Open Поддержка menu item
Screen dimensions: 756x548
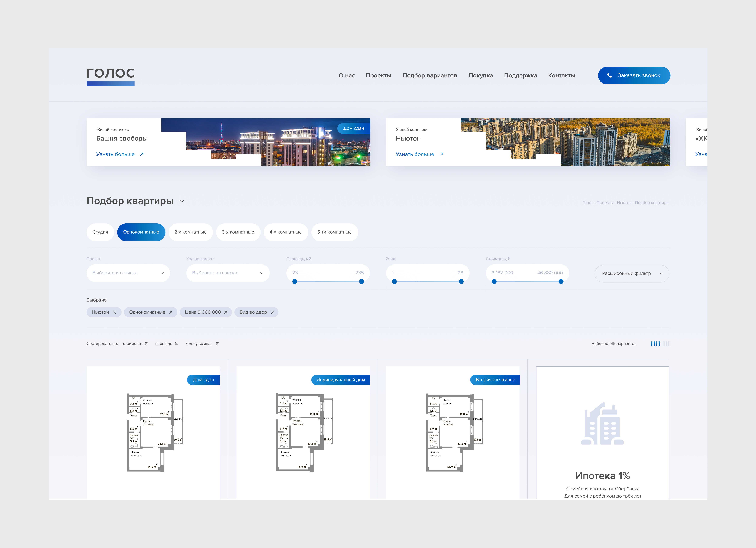point(520,75)
